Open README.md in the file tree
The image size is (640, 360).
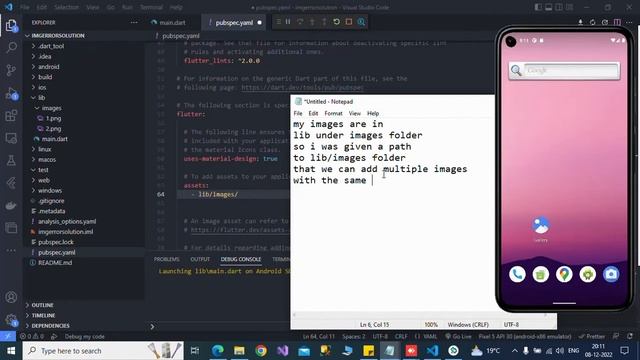click(55, 262)
